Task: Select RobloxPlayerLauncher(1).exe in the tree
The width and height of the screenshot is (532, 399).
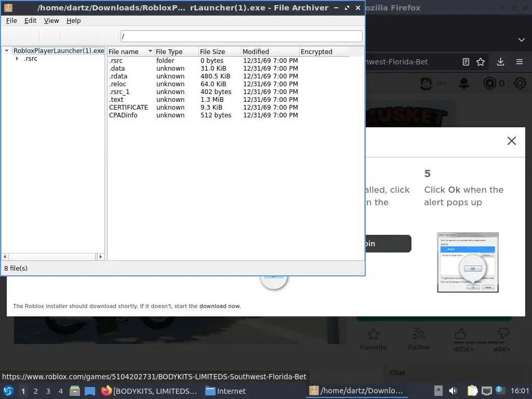Action: click(59, 50)
